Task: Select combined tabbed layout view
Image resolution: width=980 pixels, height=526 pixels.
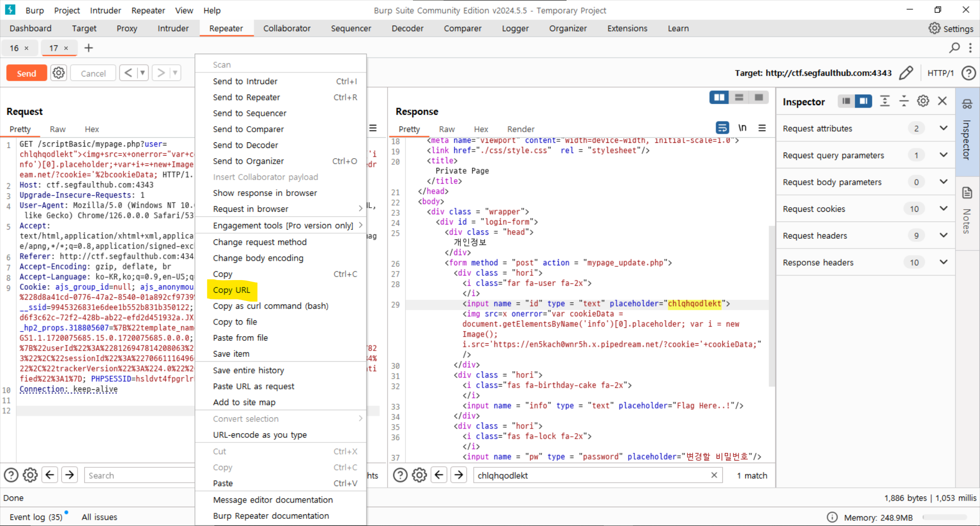Action: [759, 97]
